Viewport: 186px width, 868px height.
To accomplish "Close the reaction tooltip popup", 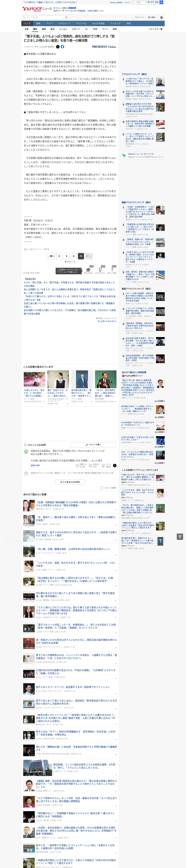I will (81, 269).
